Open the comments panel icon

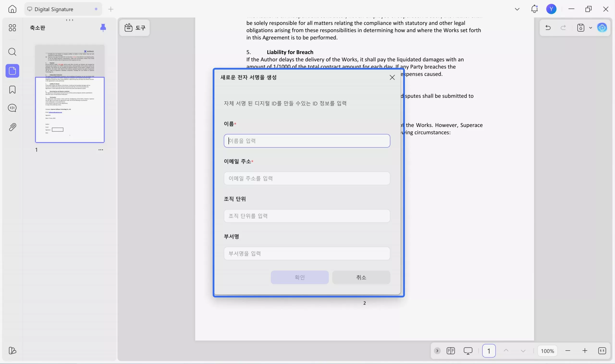[x=12, y=108]
